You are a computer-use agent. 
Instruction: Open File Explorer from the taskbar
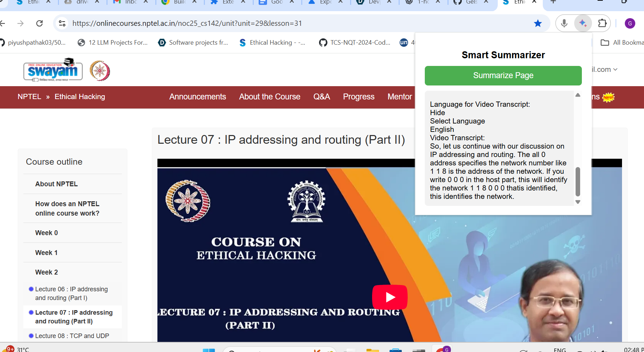coord(372,350)
